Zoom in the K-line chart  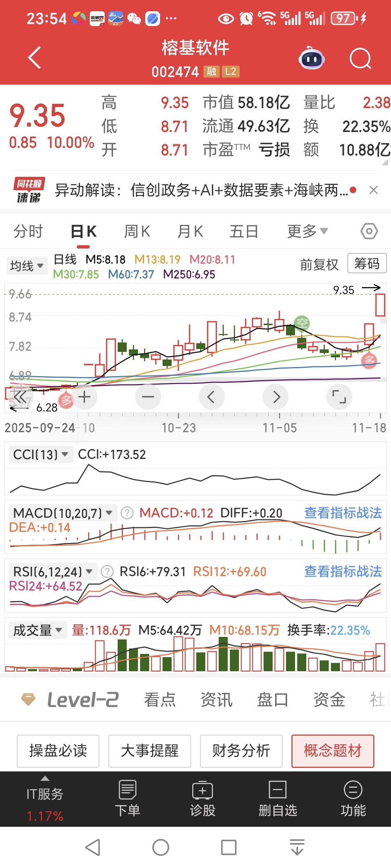tap(84, 397)
